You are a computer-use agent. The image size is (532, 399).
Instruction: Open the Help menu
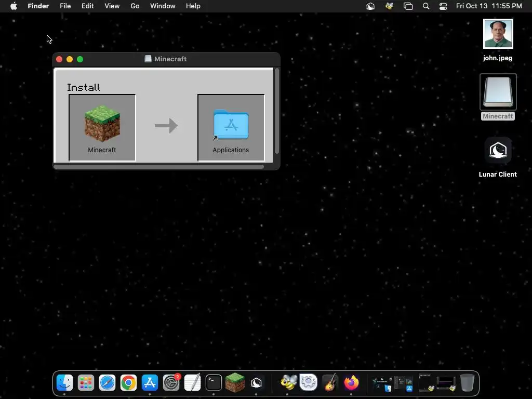pyautogui.click(x=193, y=6)
